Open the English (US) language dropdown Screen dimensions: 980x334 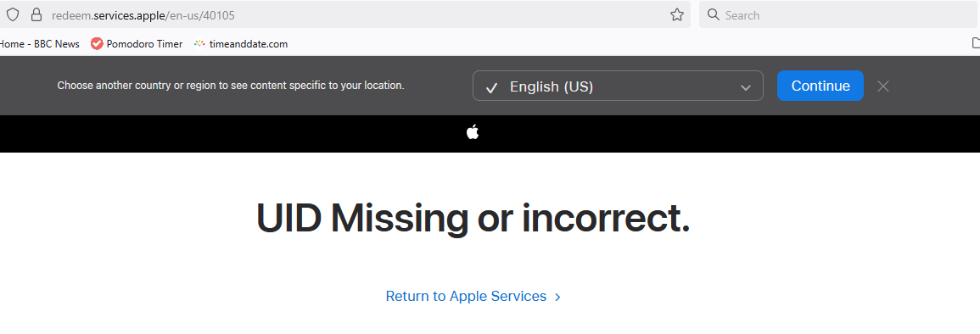[x=619, y=86]
